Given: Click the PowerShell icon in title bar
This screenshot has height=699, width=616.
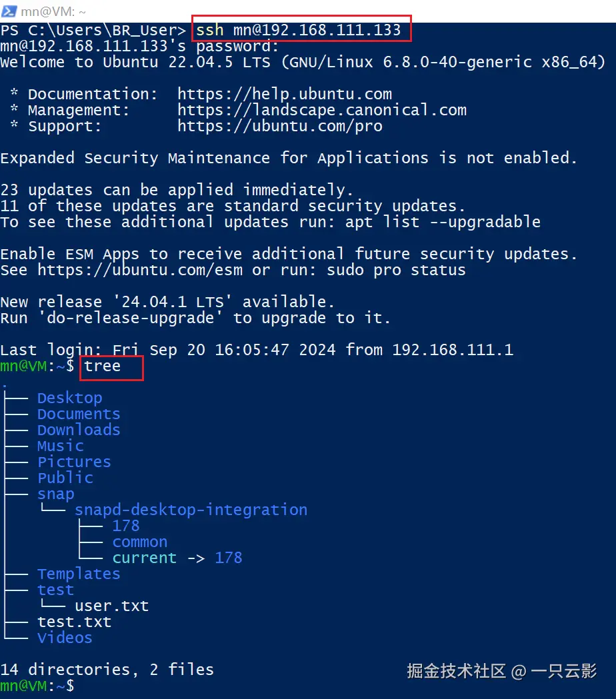Looking at the screenshot, I should pyautogui.click(x=9, y=11).
